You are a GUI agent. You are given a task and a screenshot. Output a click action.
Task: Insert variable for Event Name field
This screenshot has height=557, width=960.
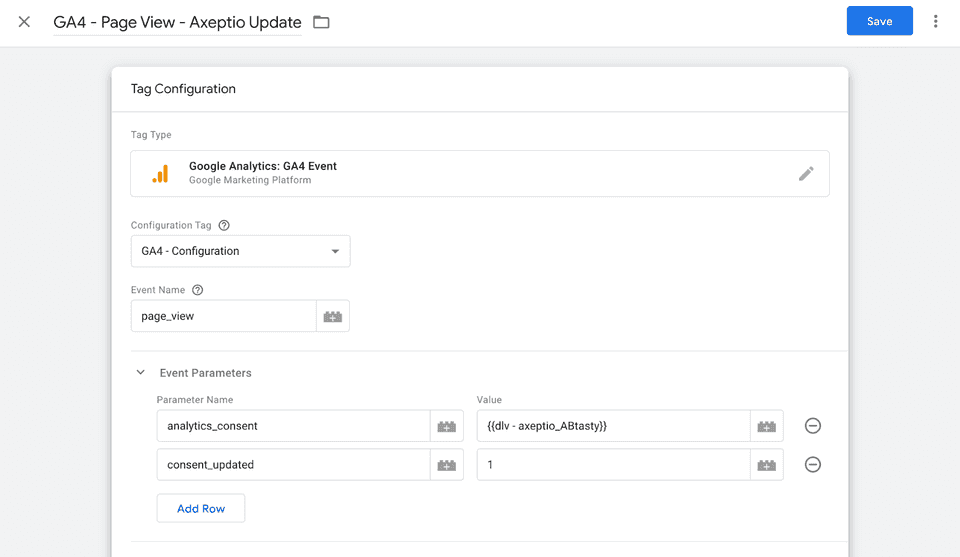[333, 317]
